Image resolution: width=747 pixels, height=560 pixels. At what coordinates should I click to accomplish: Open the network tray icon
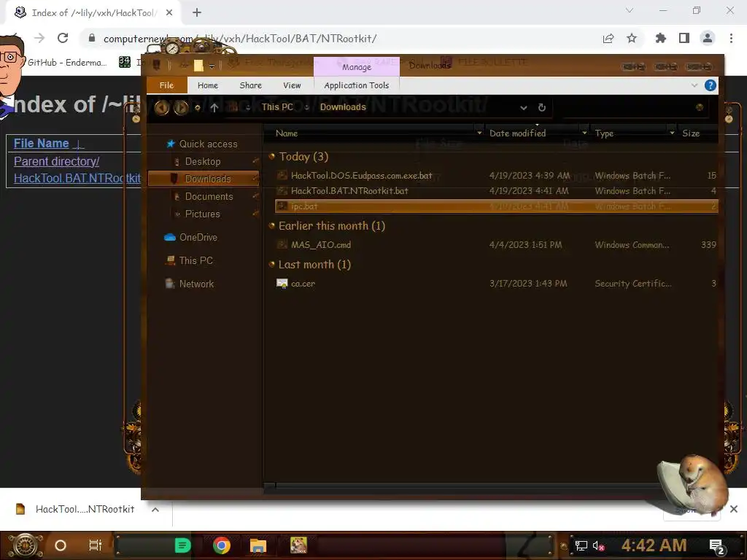[581, 545]
